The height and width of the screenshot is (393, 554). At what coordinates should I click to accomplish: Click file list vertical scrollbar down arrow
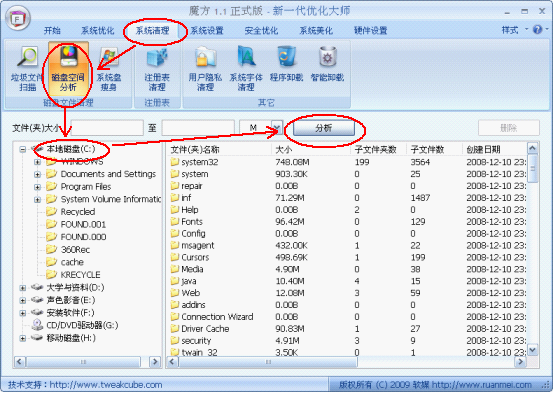(x=532, y=350)
